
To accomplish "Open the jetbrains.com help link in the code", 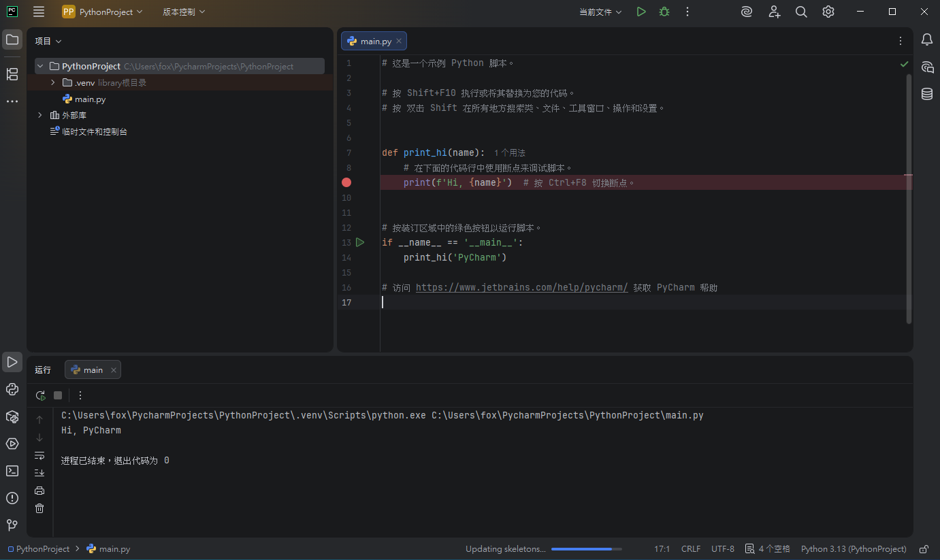I will (x=521, y=288).
